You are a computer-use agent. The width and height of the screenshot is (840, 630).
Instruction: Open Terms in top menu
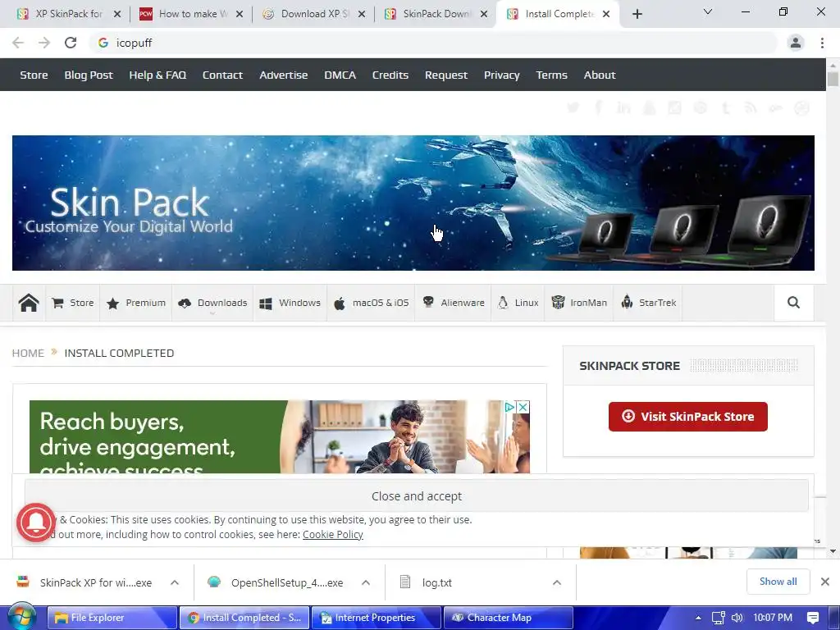pyautogui.click(x=551, y=75)
